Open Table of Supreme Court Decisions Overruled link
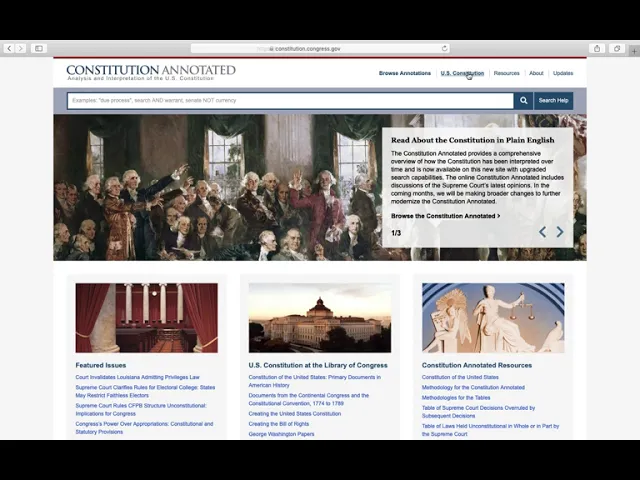 tap(478, 411)
